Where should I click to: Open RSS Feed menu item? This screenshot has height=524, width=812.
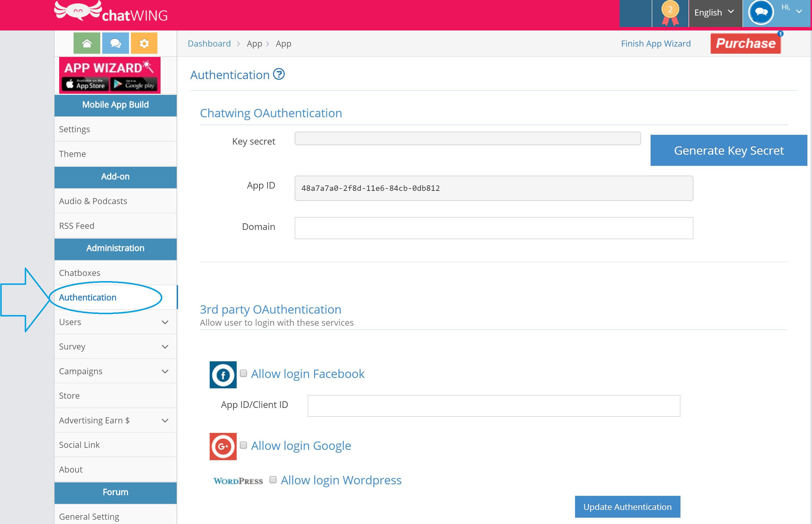[x=116, y=226]
